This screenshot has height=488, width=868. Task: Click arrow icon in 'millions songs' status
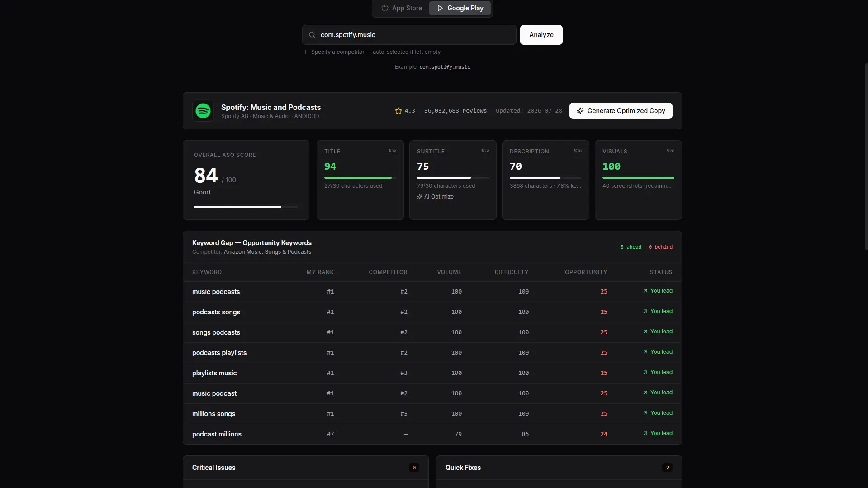[645, 413]
